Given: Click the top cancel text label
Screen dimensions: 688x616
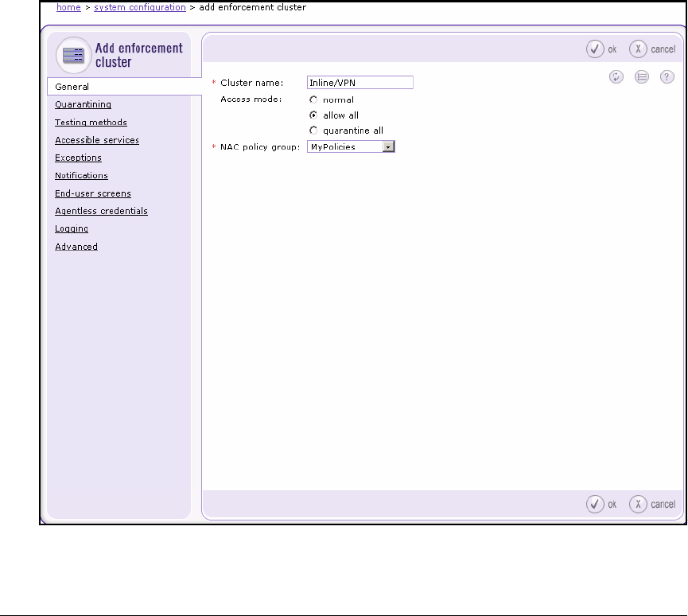Looking at the screenshot, I should 663,49.
